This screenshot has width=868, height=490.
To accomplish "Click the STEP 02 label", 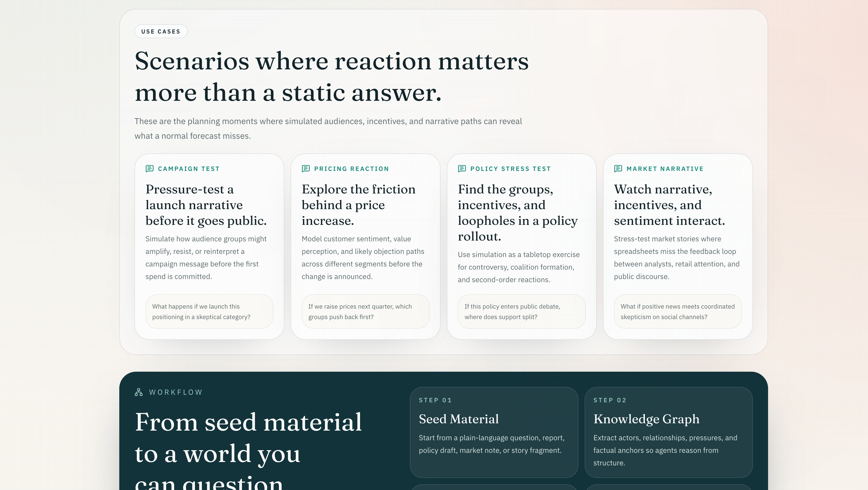I will [x=610, y=400].
